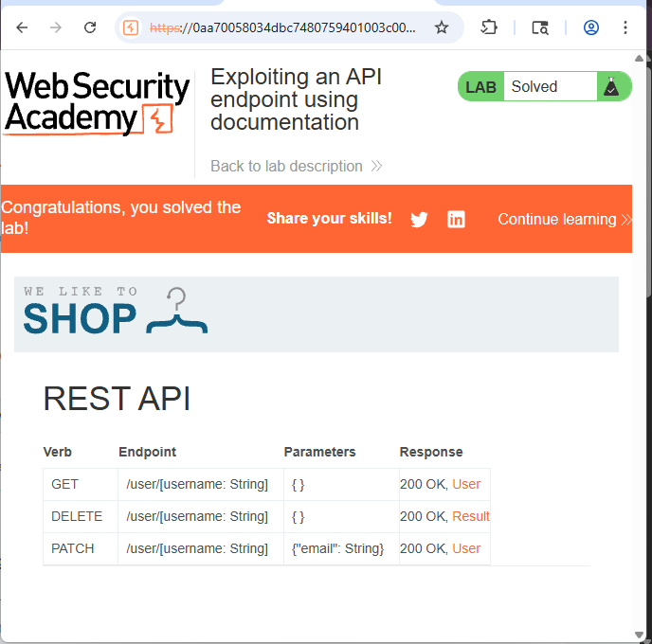Click the LAB badge label

click(480, 87)
